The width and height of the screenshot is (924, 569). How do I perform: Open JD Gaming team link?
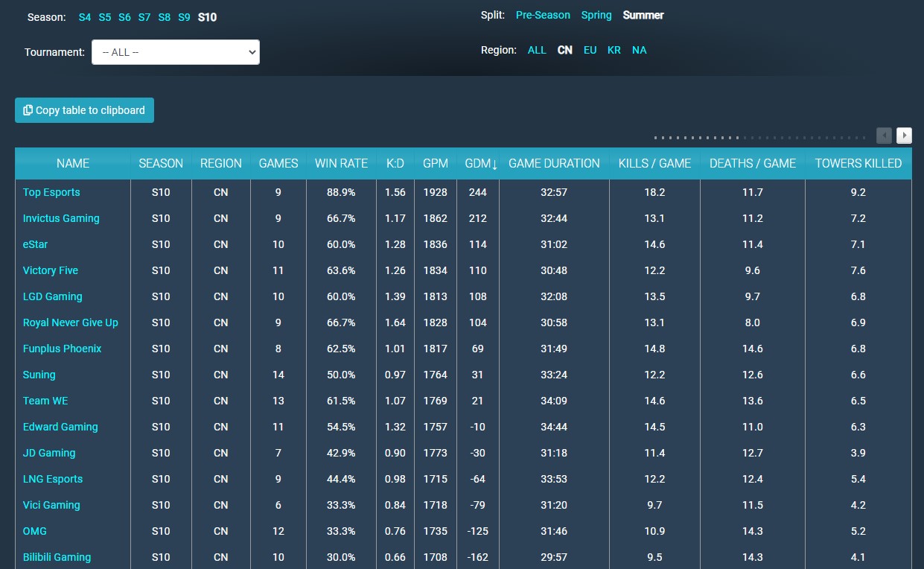[49, 453]
